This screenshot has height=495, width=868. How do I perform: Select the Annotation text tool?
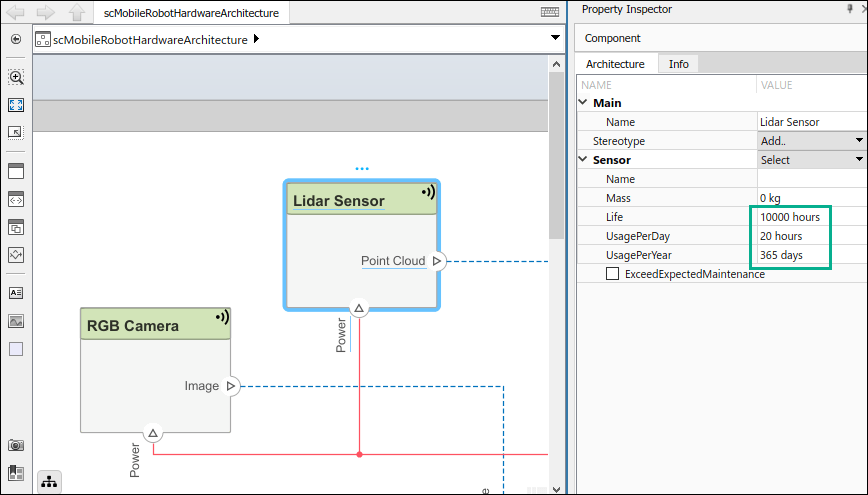[x=16, y=293]
